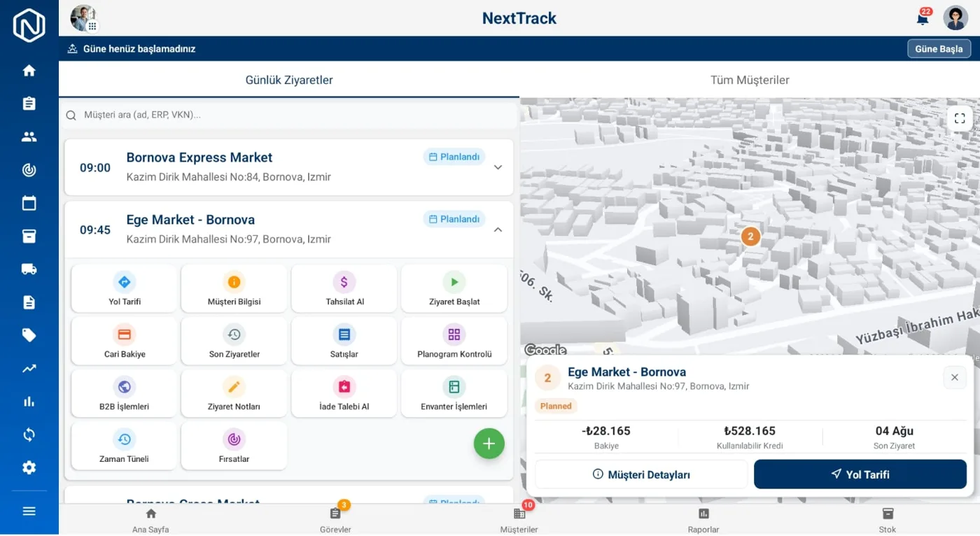The width and height of the screenshot is (980, 536).
Task: Click the 09:00 visit time
Action: [x=95, y=168]
